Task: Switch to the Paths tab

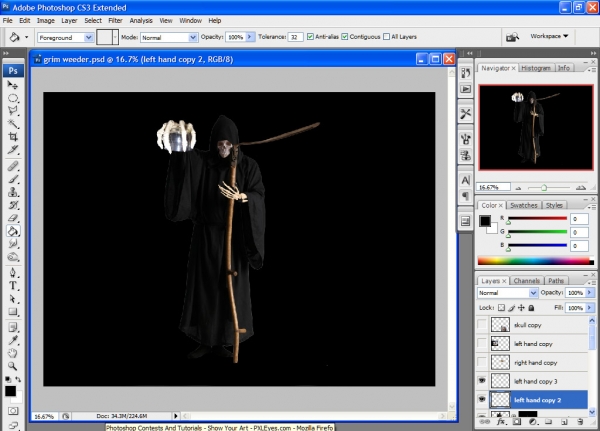Action: (x=556, y=281)
